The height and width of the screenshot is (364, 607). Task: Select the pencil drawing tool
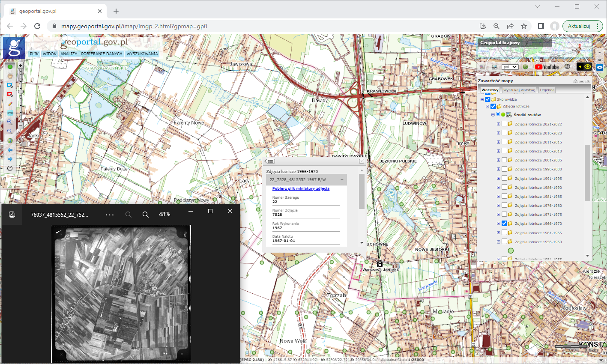10,104
